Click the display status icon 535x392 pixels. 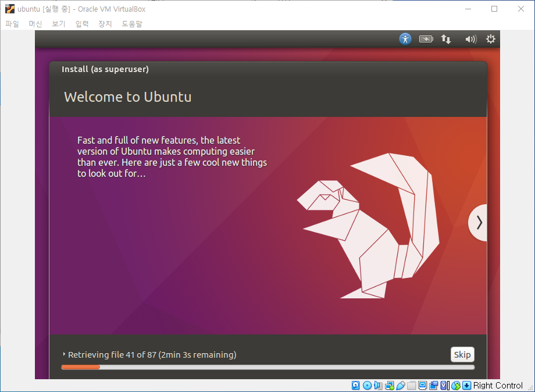tap(422, 386)
